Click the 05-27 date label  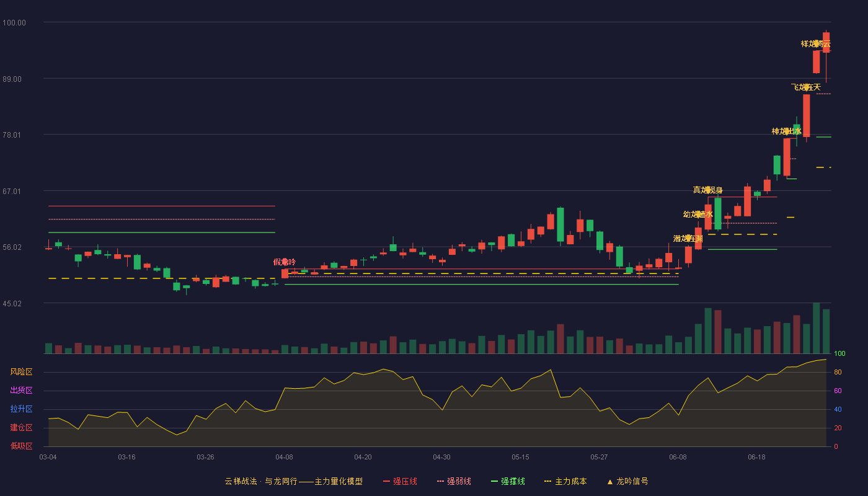[x=599, y=457]
